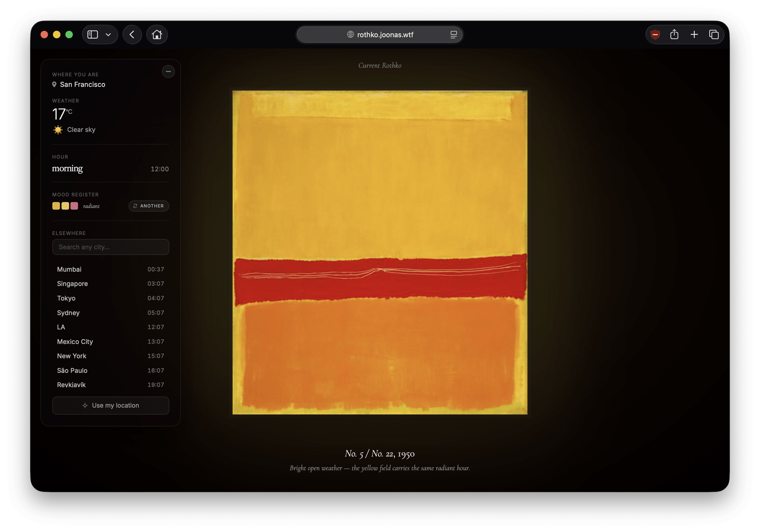
Task: Show tab overview icon
Action: point(714,35)
